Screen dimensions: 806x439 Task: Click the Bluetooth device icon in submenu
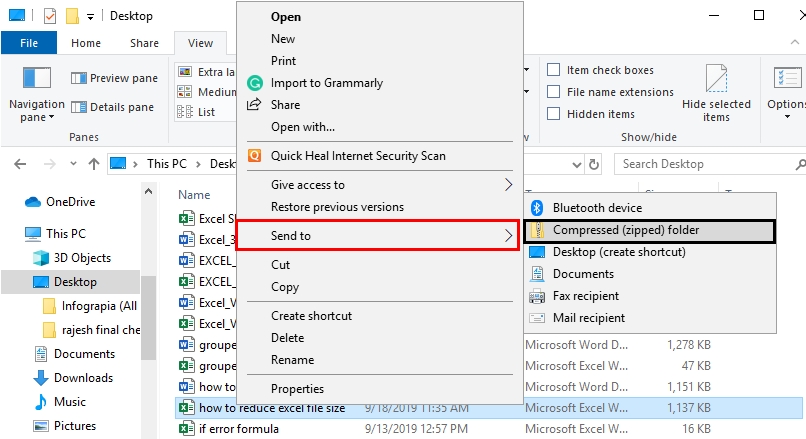point(536,208)
